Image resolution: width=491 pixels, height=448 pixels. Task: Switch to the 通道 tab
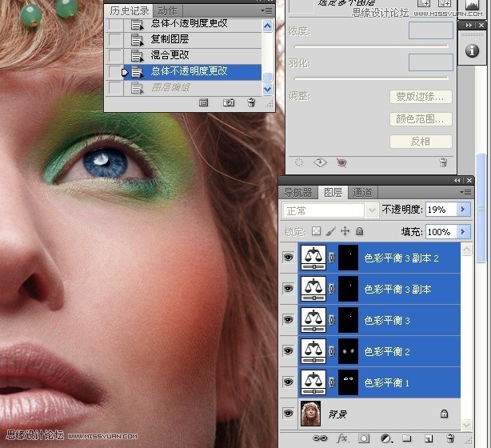pos(363,192)
